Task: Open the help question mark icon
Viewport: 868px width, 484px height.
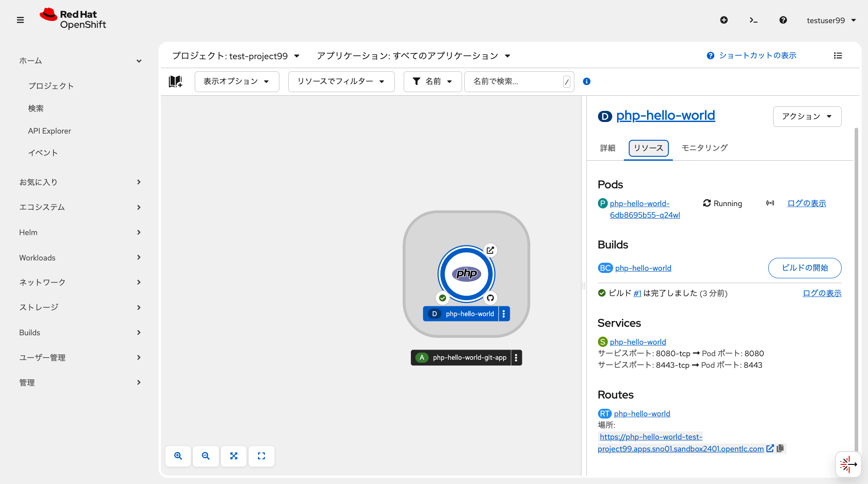Action: (783, 20)
